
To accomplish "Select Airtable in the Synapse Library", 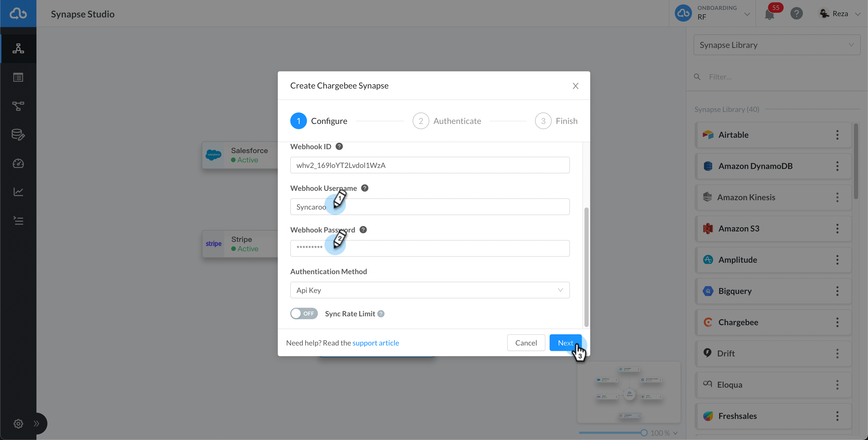I will [773, 135].
